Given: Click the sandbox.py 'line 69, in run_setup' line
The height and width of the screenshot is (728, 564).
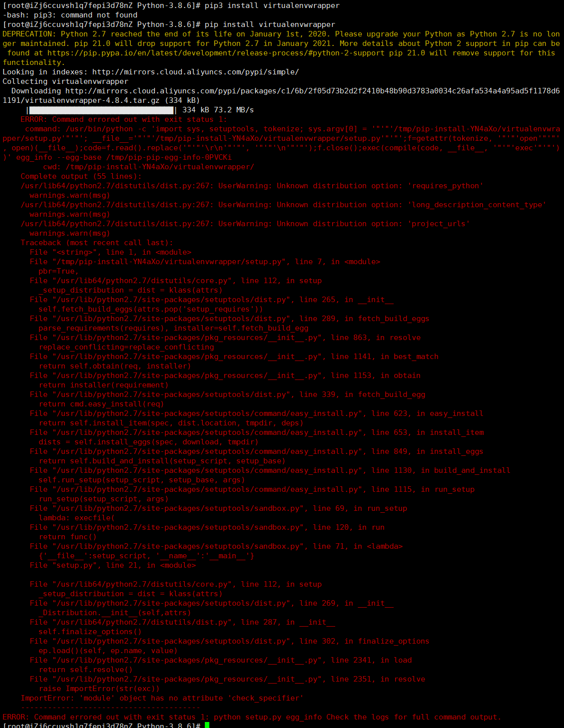Looking at the screenshot, I should tap(218, 508).
